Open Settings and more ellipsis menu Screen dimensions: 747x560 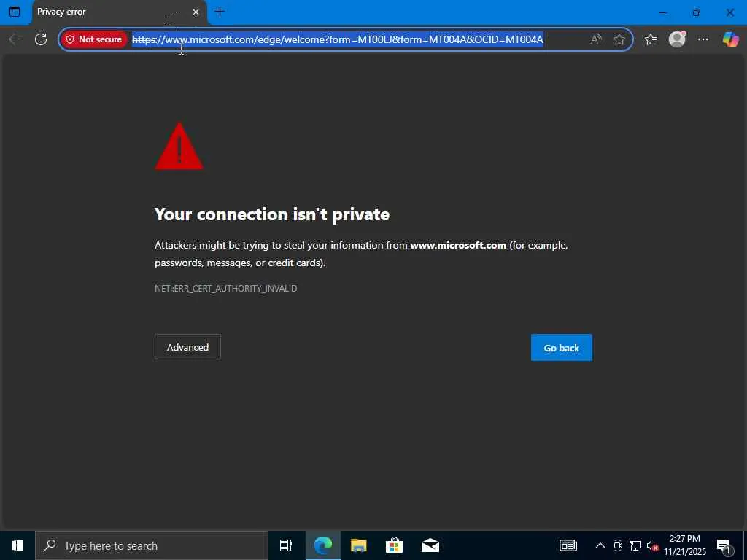coord(703,39)
